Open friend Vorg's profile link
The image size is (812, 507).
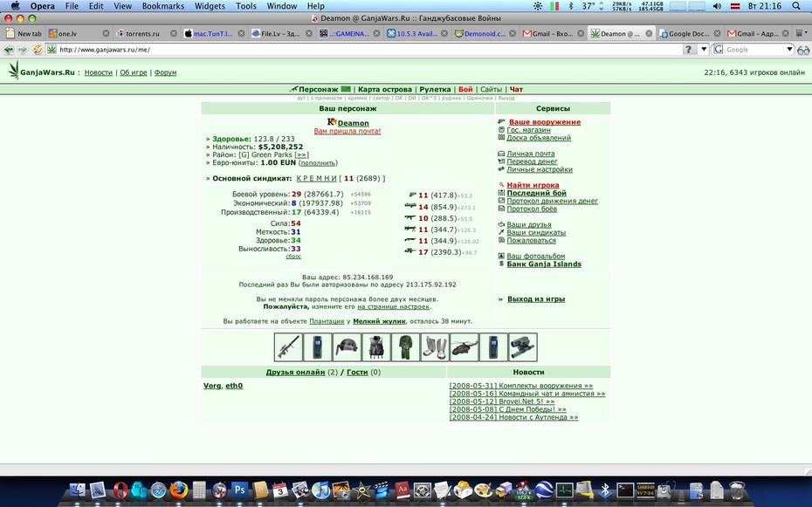pyautogui.click(x=212, y=386)
